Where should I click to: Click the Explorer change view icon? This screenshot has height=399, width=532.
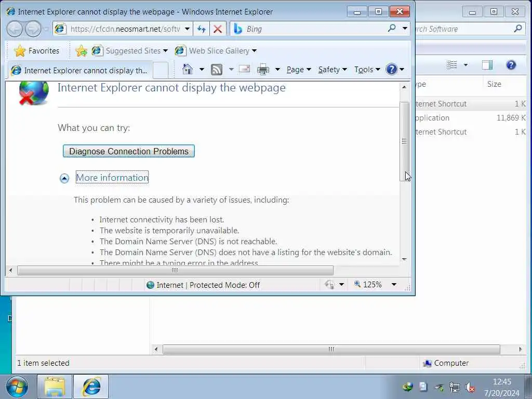point(451,65)
